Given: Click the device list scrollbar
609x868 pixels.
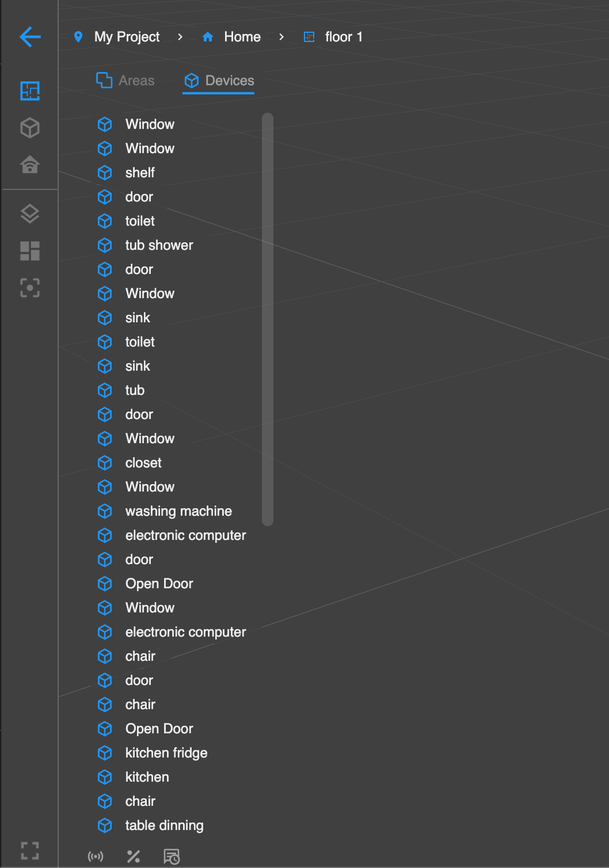Looking at the screenshot, I should tap(267, 319).
